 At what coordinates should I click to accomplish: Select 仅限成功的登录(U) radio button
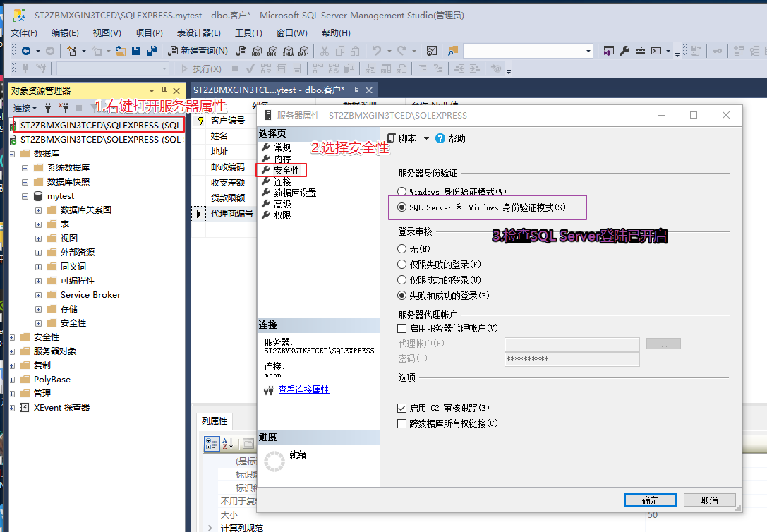click(402, 280)
